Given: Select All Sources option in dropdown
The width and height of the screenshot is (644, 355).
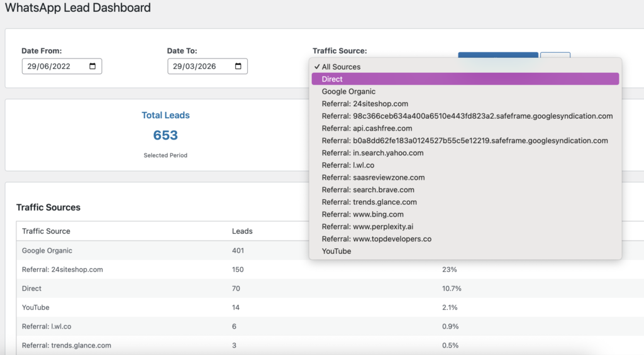Looking at the screenshot, I should pyautogui.click(x=341, y=67).
